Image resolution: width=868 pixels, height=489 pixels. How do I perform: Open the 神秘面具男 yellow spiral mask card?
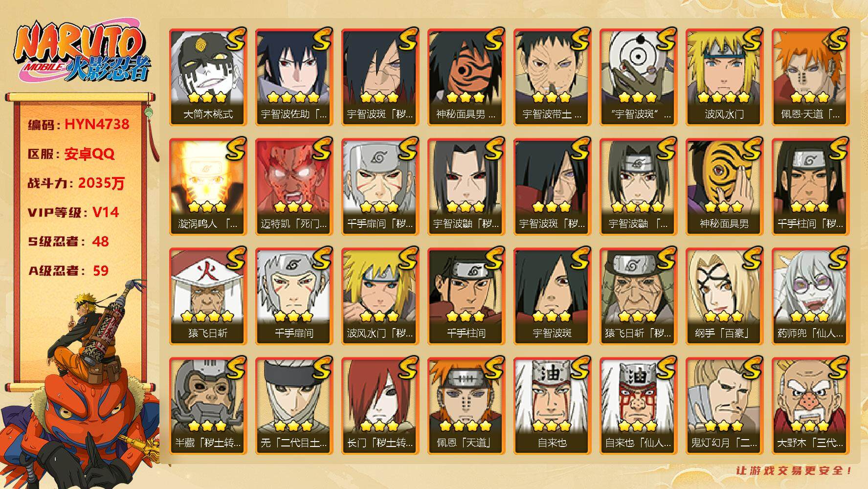click(724, 187)
